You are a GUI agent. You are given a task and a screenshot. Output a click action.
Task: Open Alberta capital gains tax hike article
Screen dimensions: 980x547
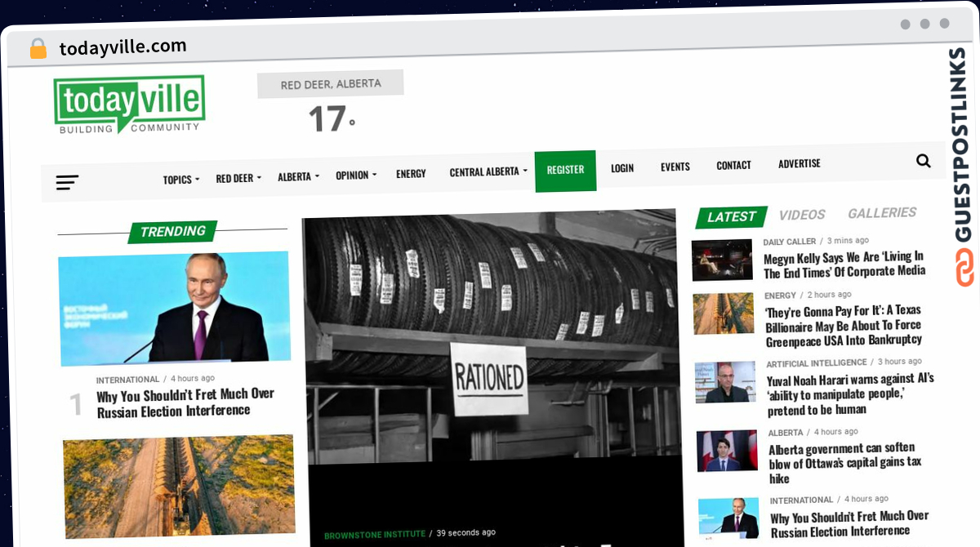click(x=845, y=463)
